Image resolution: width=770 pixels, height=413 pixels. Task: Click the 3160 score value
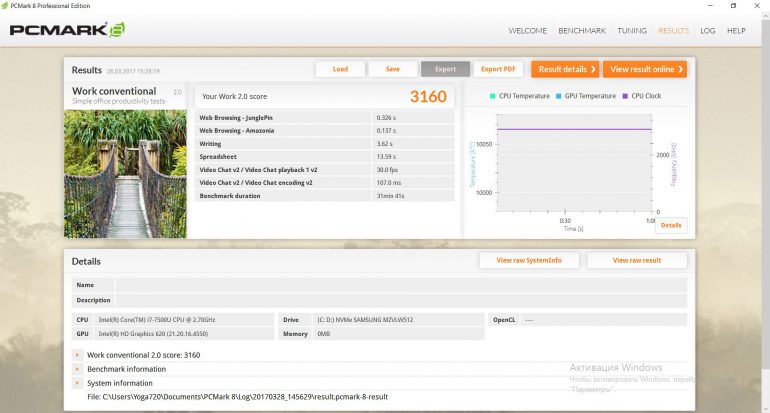[428, 97]
